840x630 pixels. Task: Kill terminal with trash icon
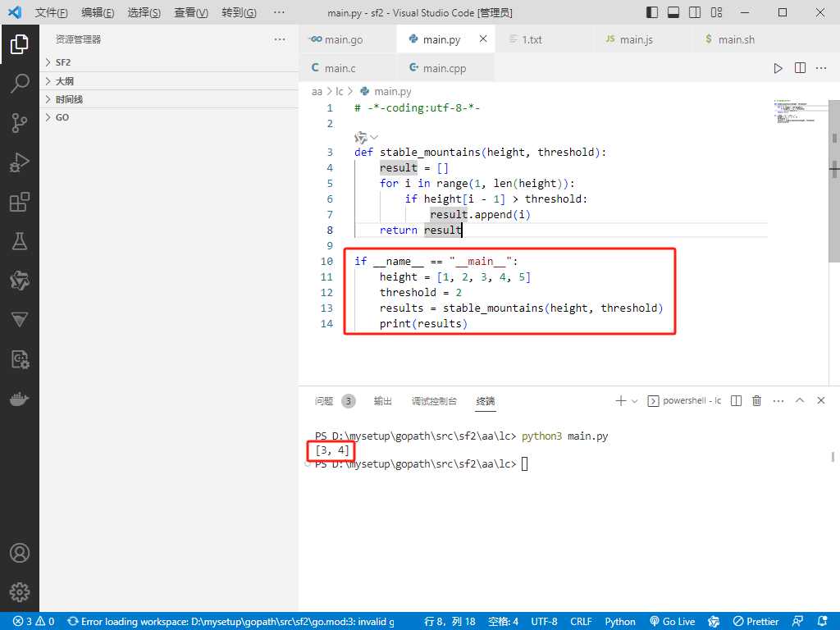pyautogui.click(x=756, y=400)
